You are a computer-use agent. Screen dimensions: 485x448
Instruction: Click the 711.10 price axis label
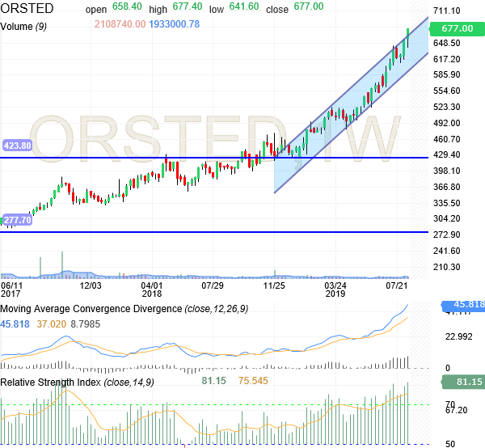point(447,11)
